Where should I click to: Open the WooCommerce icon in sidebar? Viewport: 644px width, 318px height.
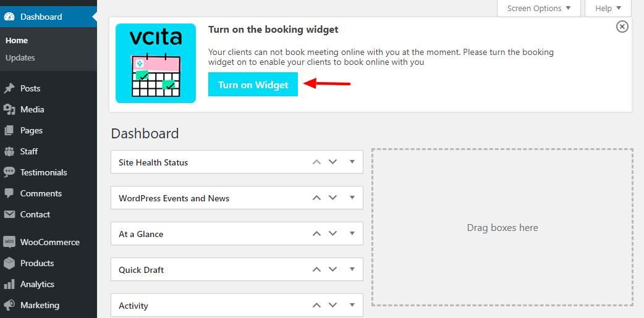pos(9,242)
